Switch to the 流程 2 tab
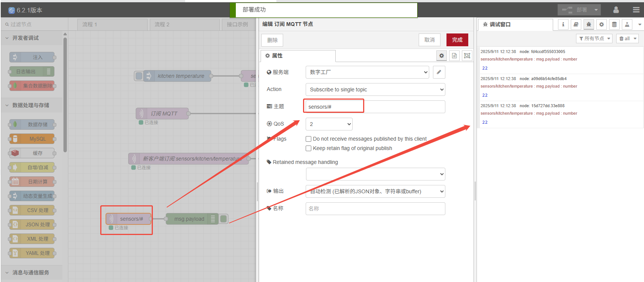Image resolution: width=644 pixels, height=282 pixels. pos(185,24)
